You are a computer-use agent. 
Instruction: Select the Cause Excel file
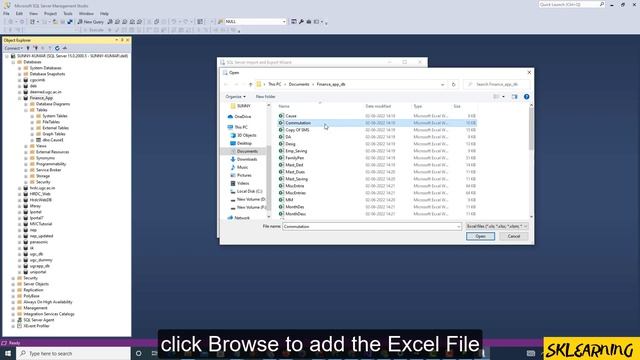[291, 116]
